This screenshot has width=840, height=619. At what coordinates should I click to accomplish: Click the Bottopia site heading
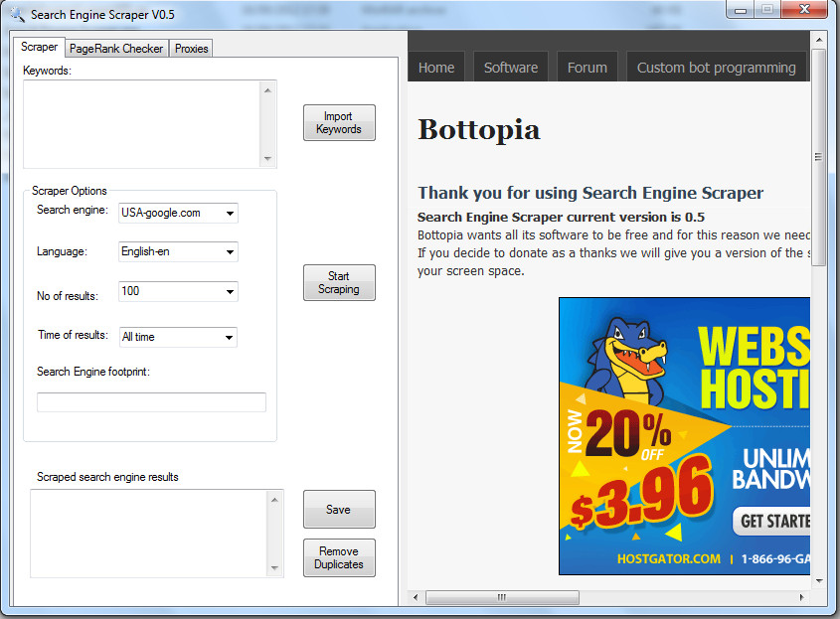(479, 129)
